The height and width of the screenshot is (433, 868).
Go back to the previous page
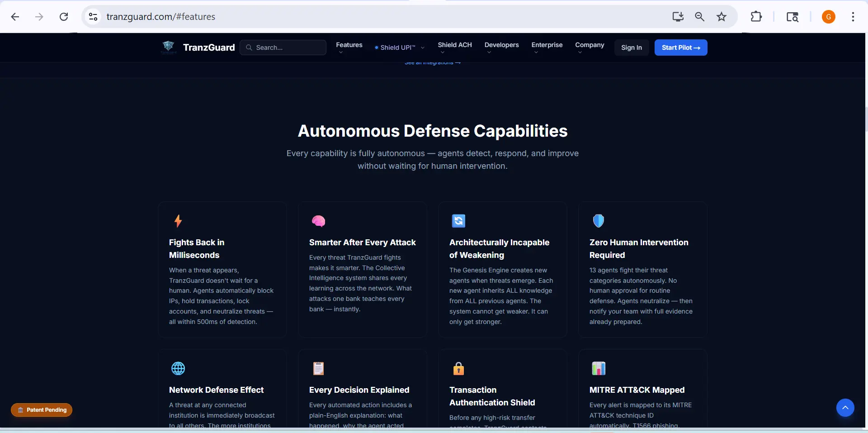[15, 17]
